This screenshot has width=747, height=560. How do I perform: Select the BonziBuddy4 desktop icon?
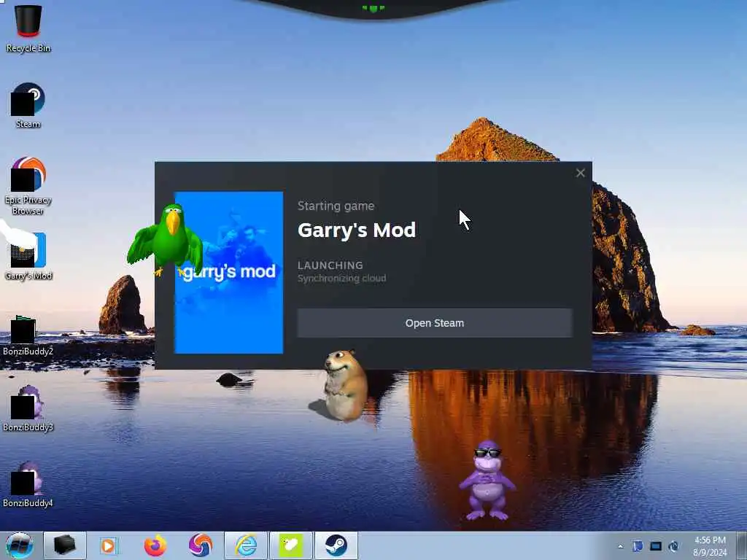coord(28,484)
